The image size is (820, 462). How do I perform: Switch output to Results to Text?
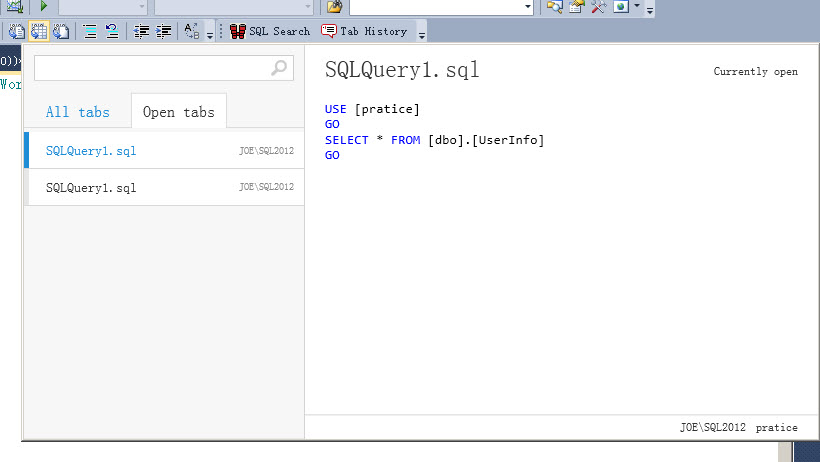coord(16,31)
